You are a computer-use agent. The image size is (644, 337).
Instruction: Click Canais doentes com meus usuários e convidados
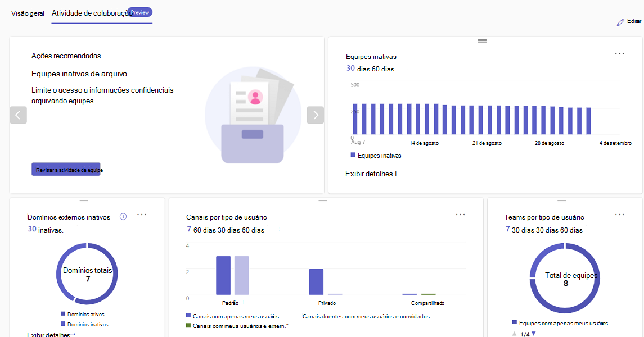366,317
